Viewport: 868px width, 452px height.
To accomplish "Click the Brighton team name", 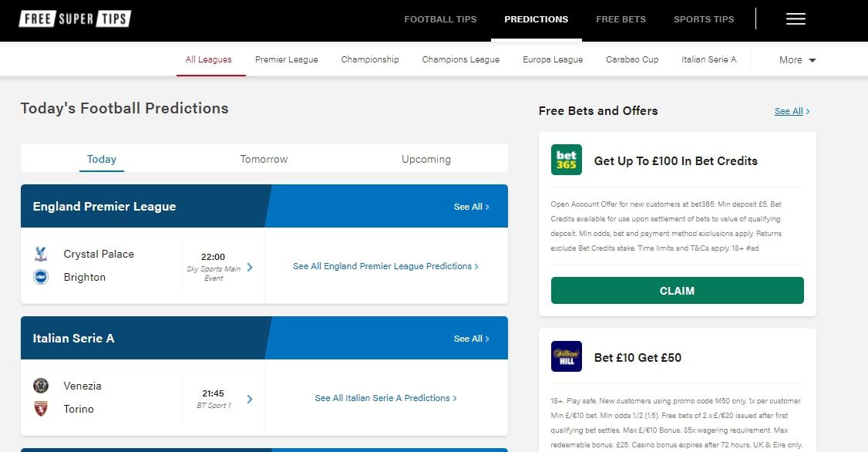I will pyautogui.click(x=85, y=277).
